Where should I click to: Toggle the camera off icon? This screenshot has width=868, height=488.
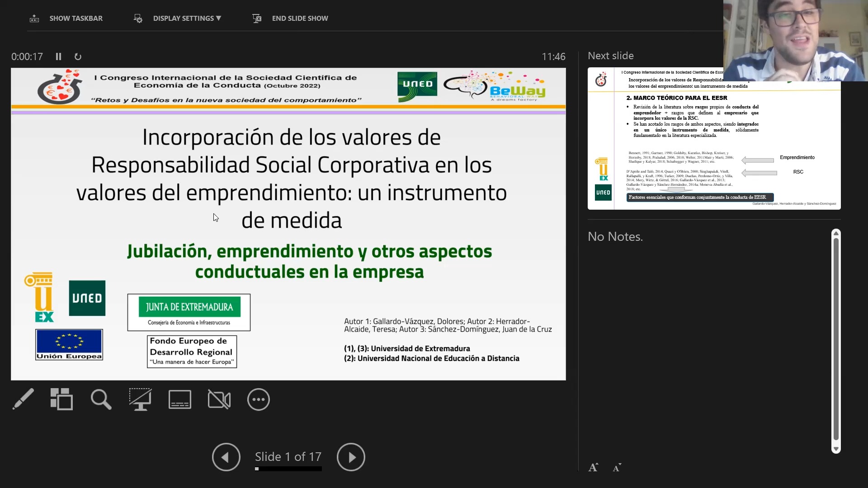click(x=219, y=399)
